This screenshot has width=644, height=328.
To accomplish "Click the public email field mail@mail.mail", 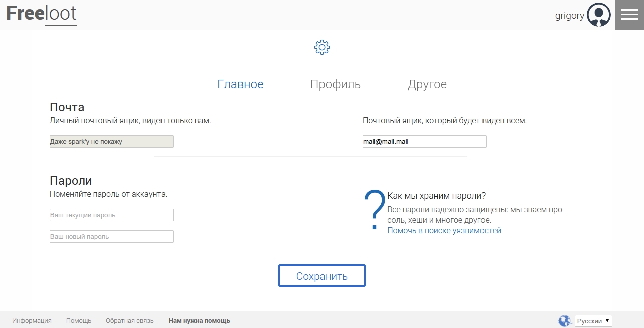I will (424, 142).
